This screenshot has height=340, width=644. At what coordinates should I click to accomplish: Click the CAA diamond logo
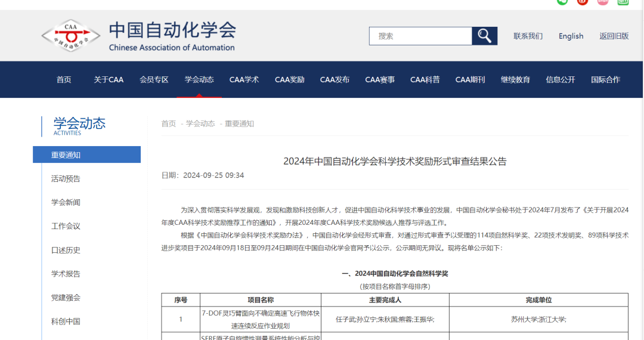coord(70,36)
